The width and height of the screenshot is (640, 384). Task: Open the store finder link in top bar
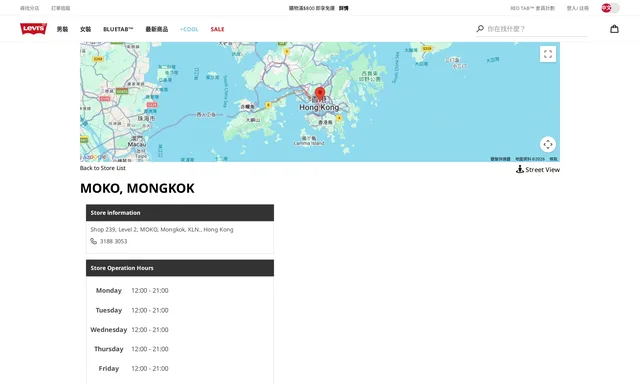[29, 8]
